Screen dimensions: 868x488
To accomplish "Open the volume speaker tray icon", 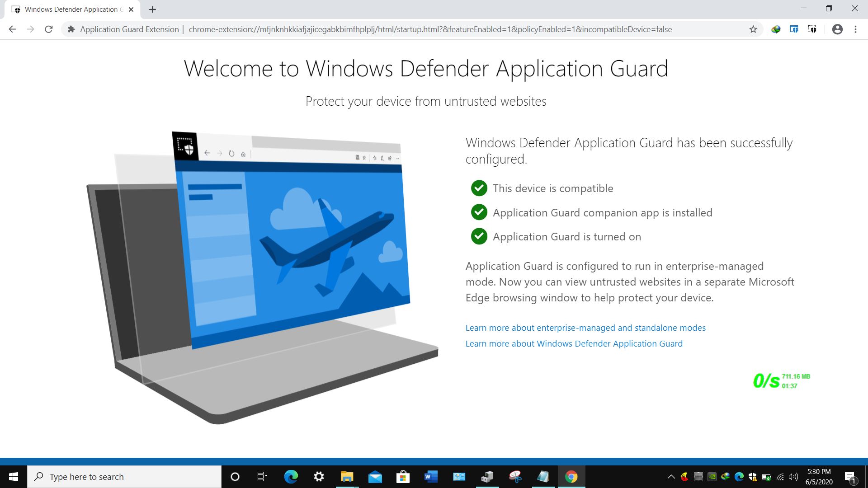I will coord(793,477).
